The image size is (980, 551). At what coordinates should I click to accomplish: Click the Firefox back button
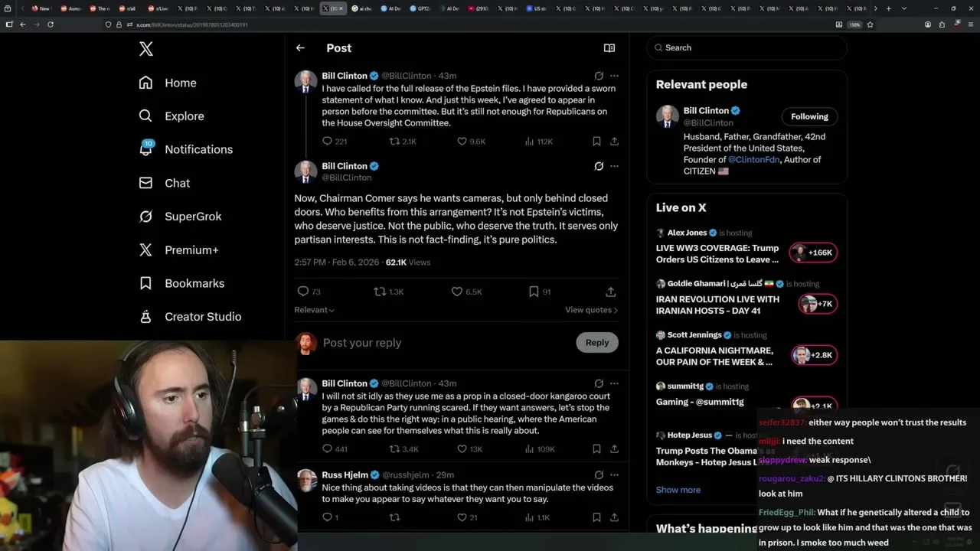tap(23, 24)
